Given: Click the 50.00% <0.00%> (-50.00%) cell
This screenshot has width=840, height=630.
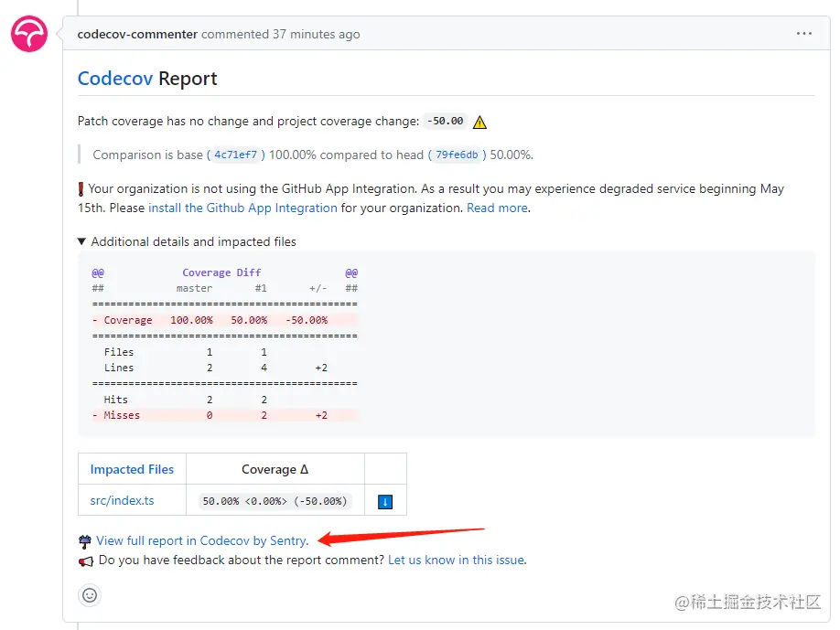Looking at the screenshot, I should [x=275, y=501].
